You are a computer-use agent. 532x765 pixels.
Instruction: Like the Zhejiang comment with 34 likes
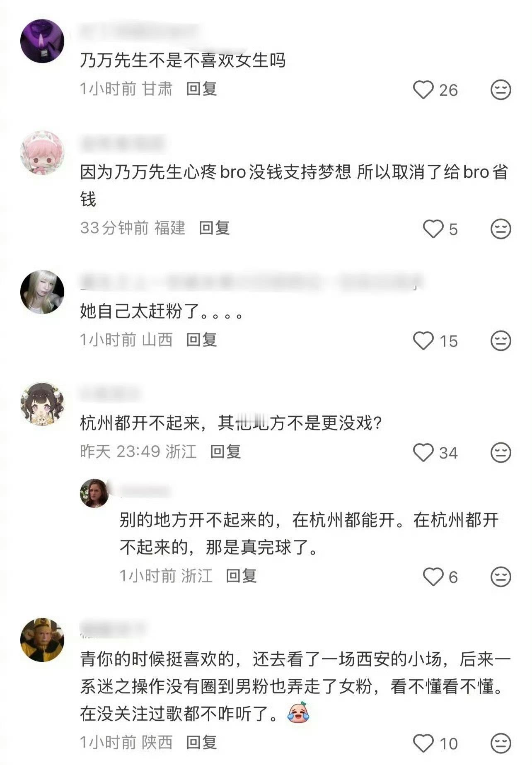[423, 452]
